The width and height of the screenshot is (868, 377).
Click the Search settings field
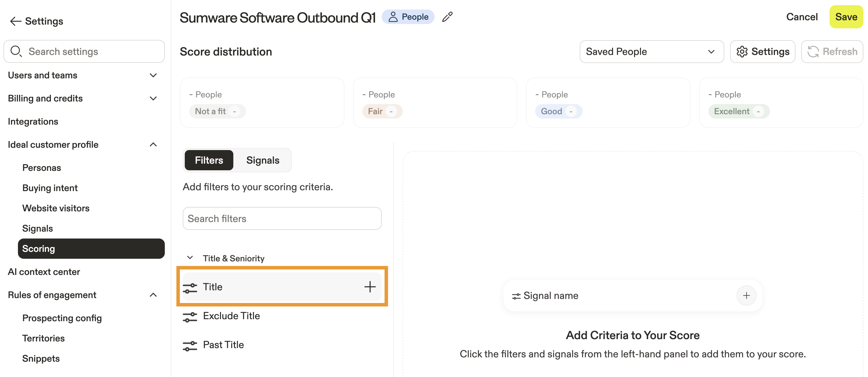[84, 51]
